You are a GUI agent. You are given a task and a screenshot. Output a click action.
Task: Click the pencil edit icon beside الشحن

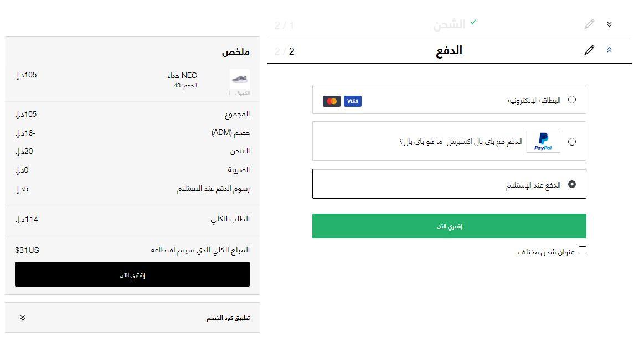pyautogui.click(x=589, y=24)
